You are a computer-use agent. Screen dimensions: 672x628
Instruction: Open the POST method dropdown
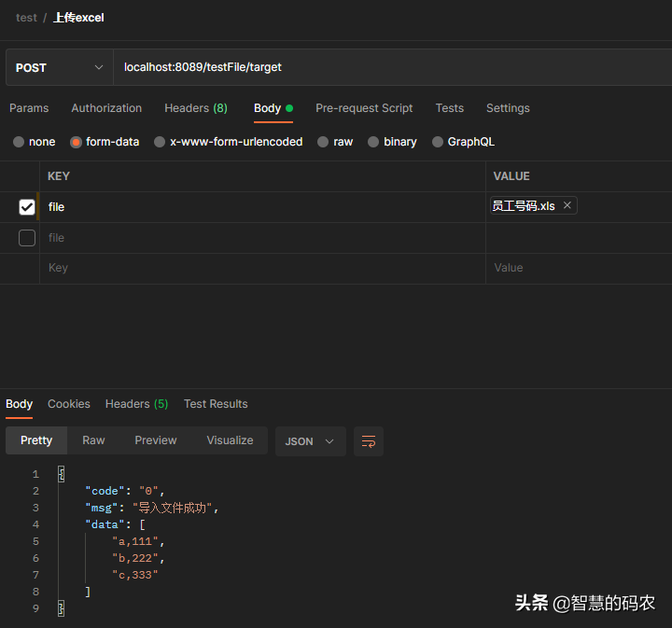tap(60, 67)
